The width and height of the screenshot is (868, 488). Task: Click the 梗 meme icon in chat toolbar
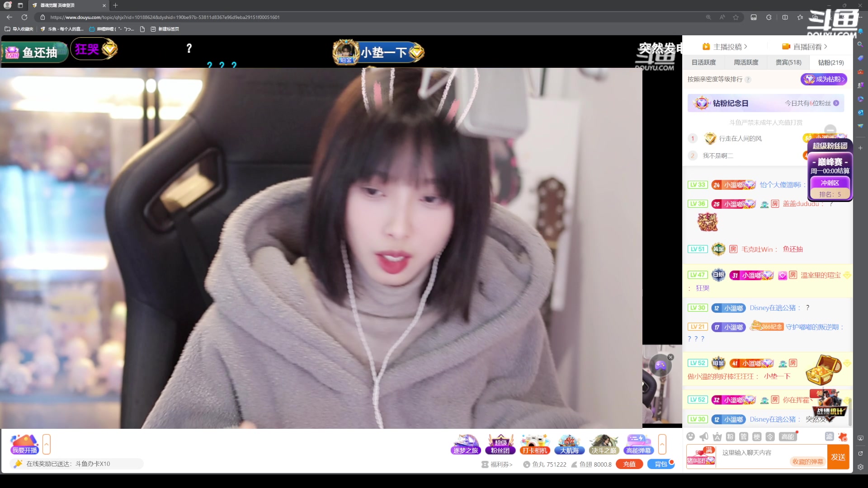tap(757, 436)
